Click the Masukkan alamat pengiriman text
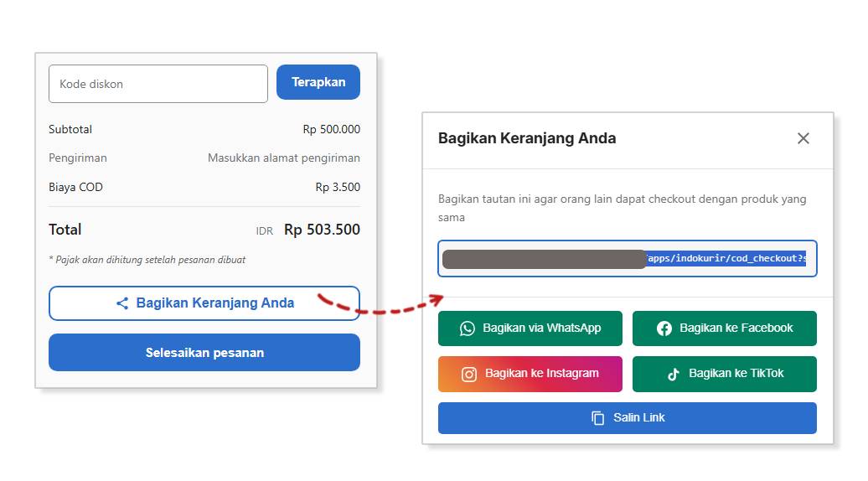This screenshot has width=868, height=481. point(284,158)
